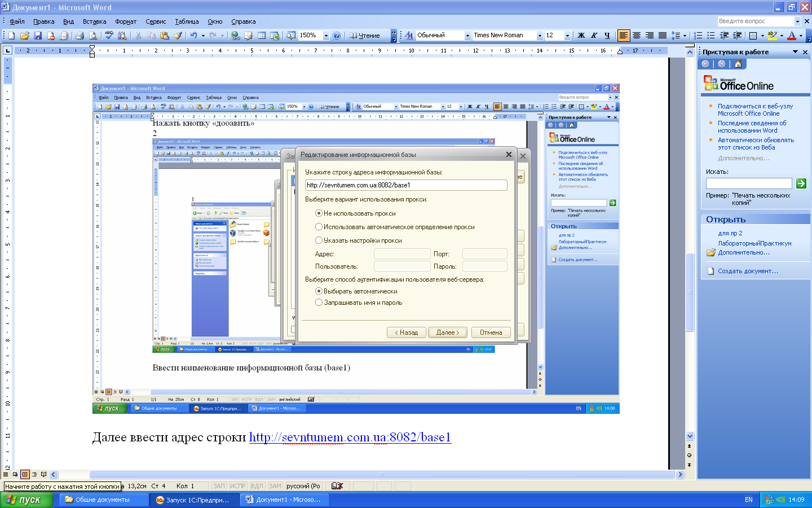Open the Вставка menu
Screen dimensions: 812x508
tap(94, 21)
